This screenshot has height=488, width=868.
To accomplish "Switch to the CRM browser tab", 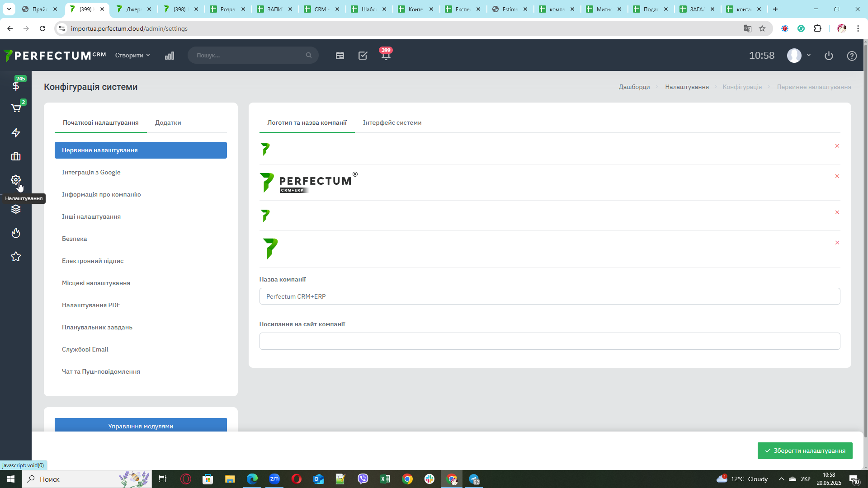I will pos(322,9).
